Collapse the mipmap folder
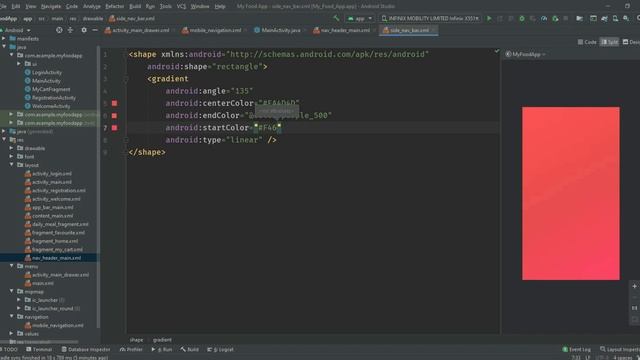This screenshot has width=640, height=360. [11, 291]
